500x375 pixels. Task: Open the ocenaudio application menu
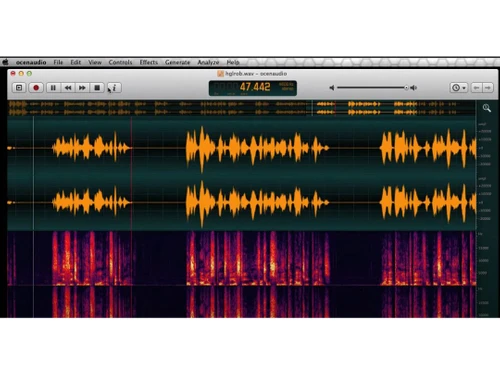click(x=31, y=62)
